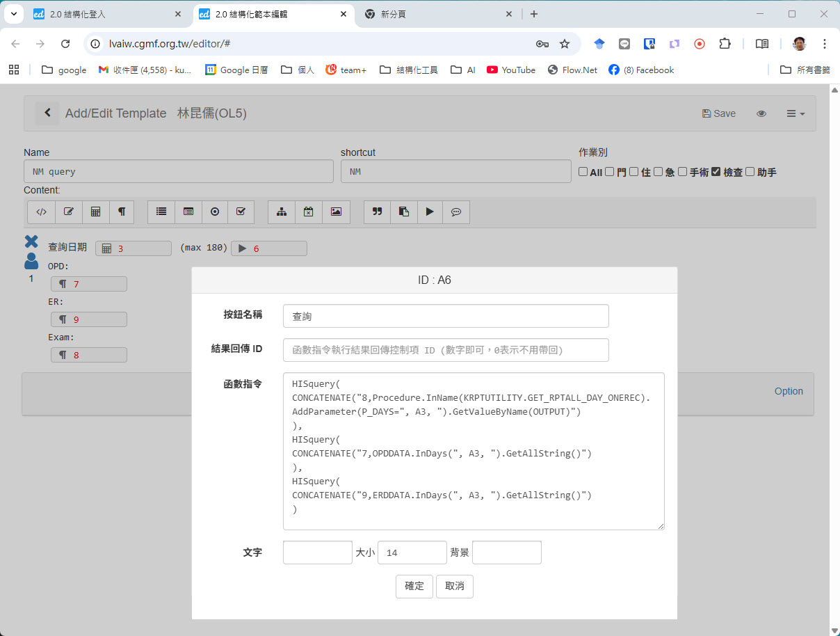Click the paragraph (¶) toolbar icon
The image size is (840, 636).
coord(122,212)
